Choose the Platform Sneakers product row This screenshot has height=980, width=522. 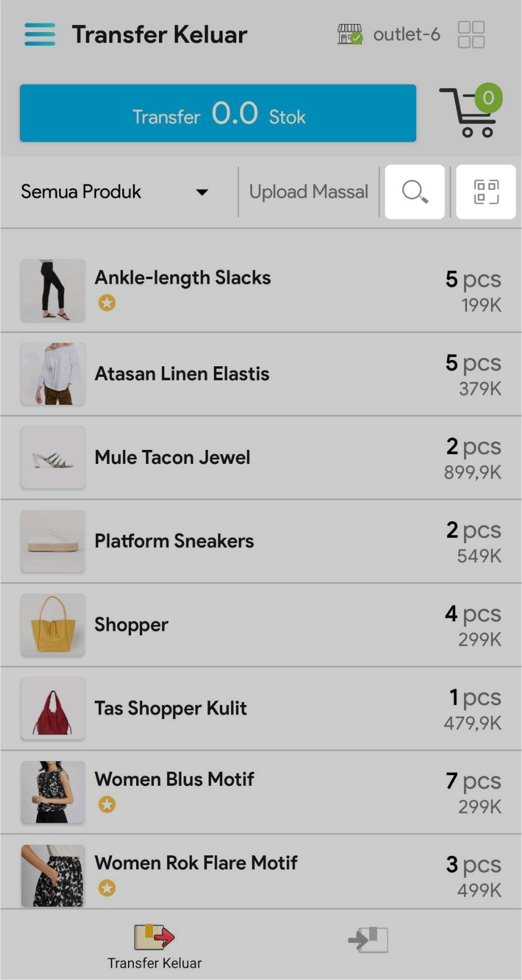tap(261, 541)
